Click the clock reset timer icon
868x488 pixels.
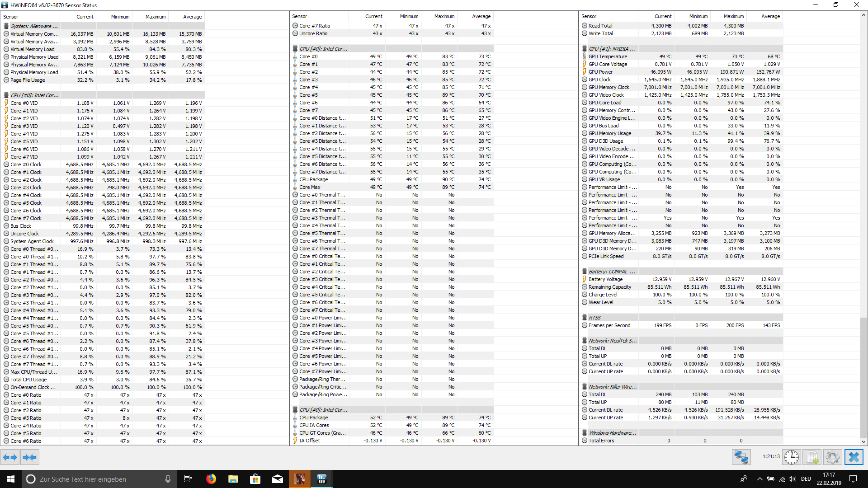791,457
